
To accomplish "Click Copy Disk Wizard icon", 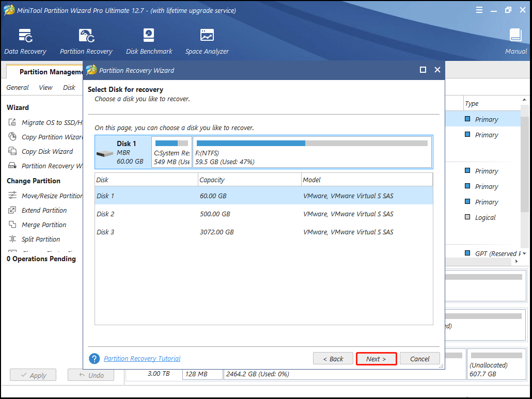I will pos(12,151).
